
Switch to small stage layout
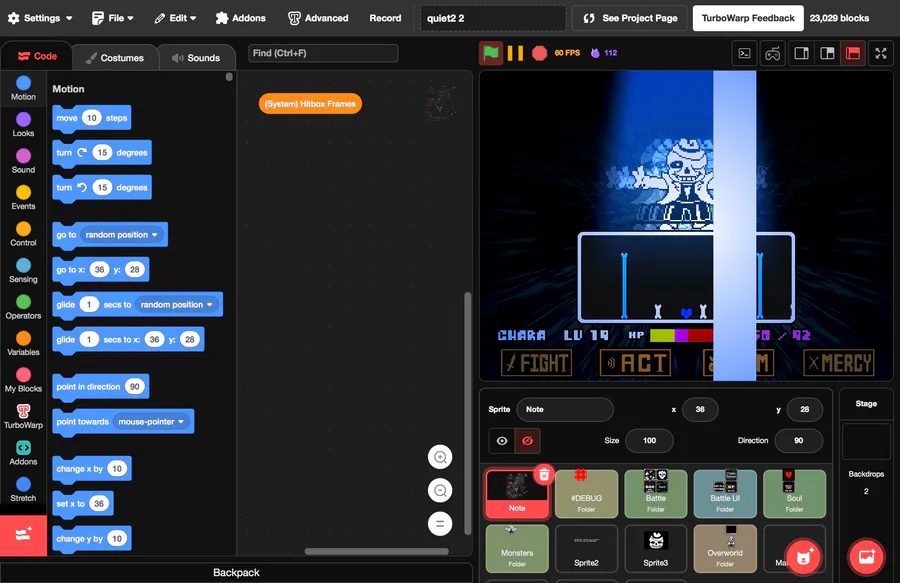pos(801,53)
